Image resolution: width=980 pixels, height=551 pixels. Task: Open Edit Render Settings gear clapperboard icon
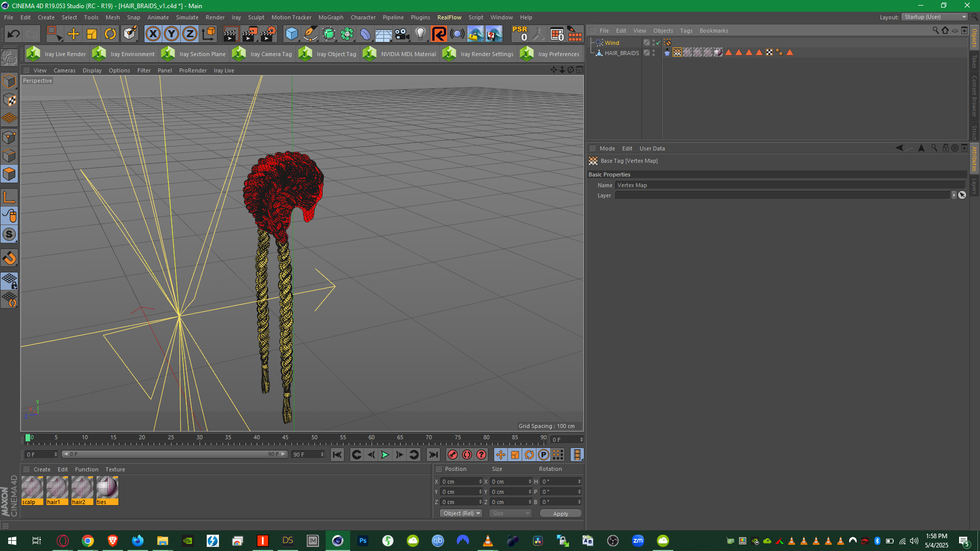pos(268,34)
